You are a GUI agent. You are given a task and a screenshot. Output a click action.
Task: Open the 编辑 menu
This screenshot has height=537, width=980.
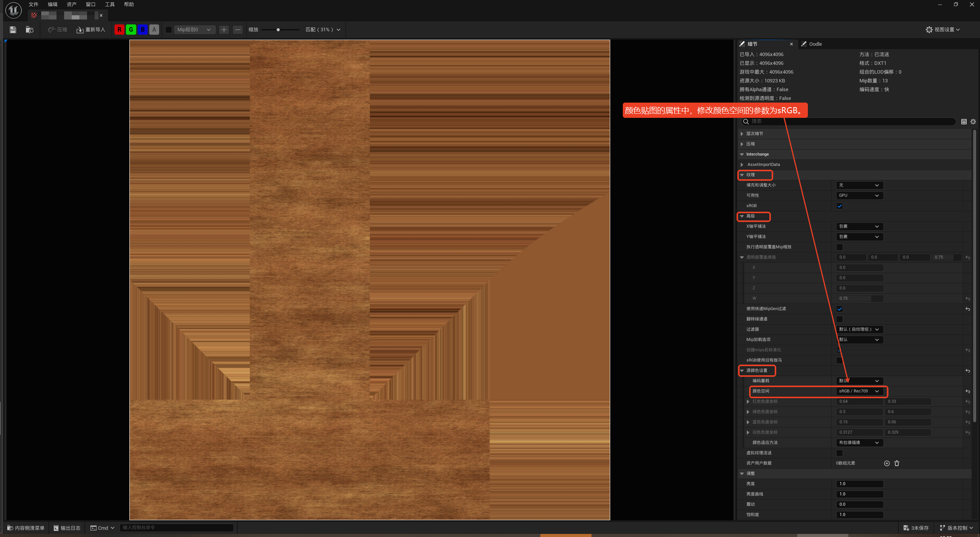click(53, 5)
